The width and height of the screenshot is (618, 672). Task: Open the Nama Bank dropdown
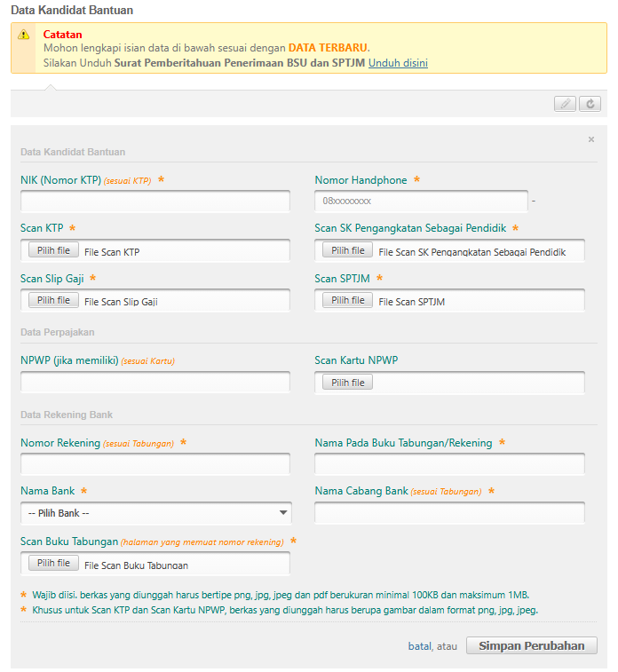click(155, 513)
